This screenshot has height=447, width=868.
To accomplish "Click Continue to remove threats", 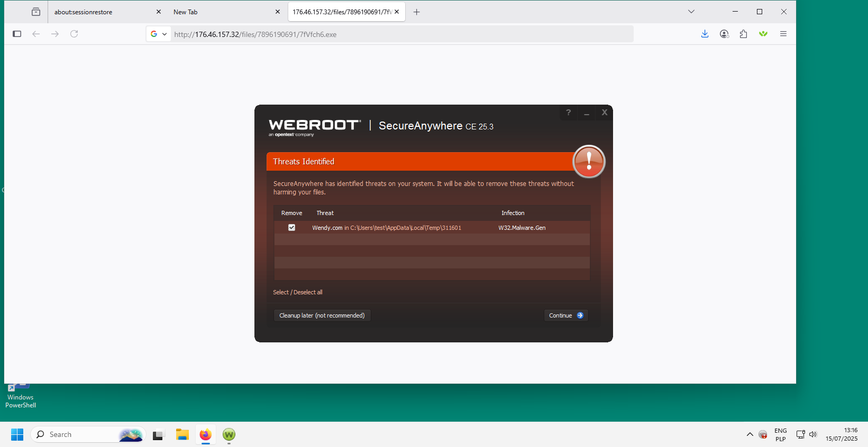I will (565, 315).
